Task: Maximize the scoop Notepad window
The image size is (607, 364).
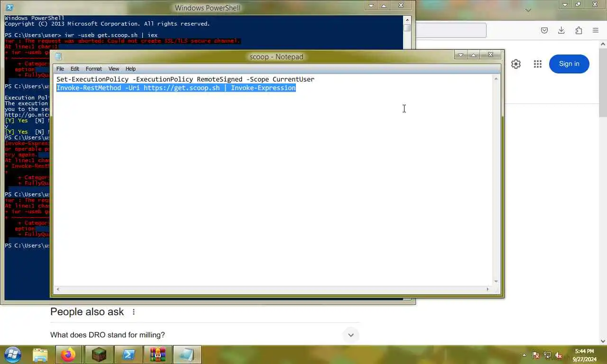Action: pyautogui.click(x=473, y=55)
